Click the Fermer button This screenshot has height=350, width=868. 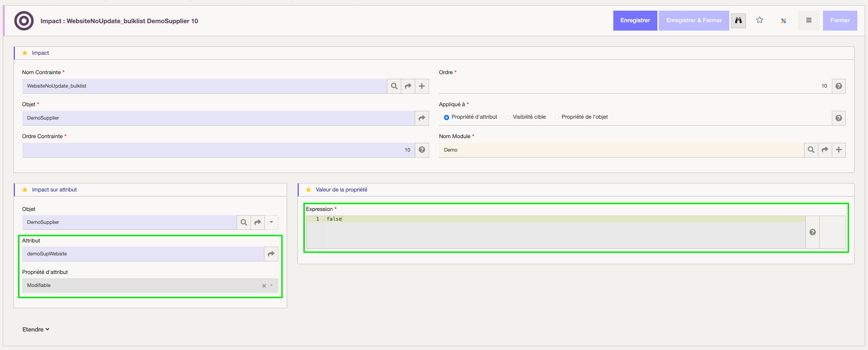(840, 20)
